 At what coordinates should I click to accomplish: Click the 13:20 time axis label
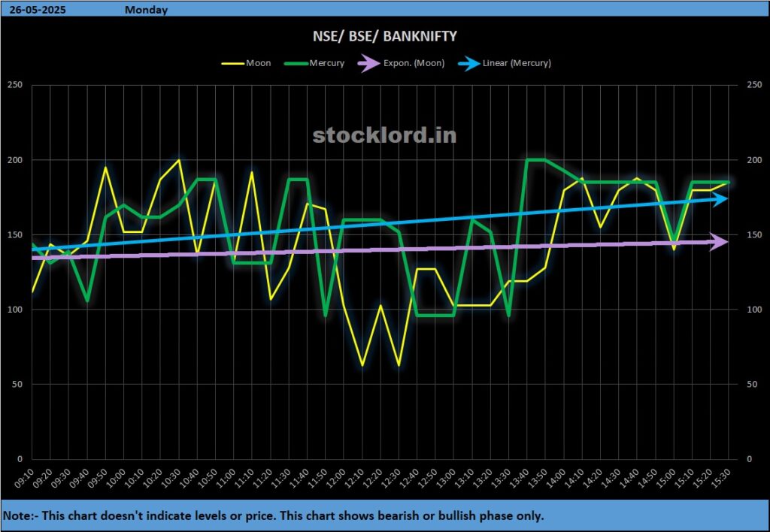pyautogui.click(x=483, y=478)
